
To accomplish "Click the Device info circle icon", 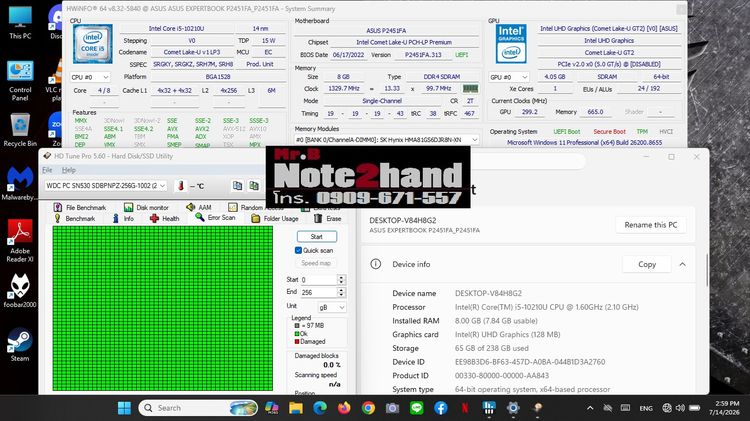I will (376, 264).
